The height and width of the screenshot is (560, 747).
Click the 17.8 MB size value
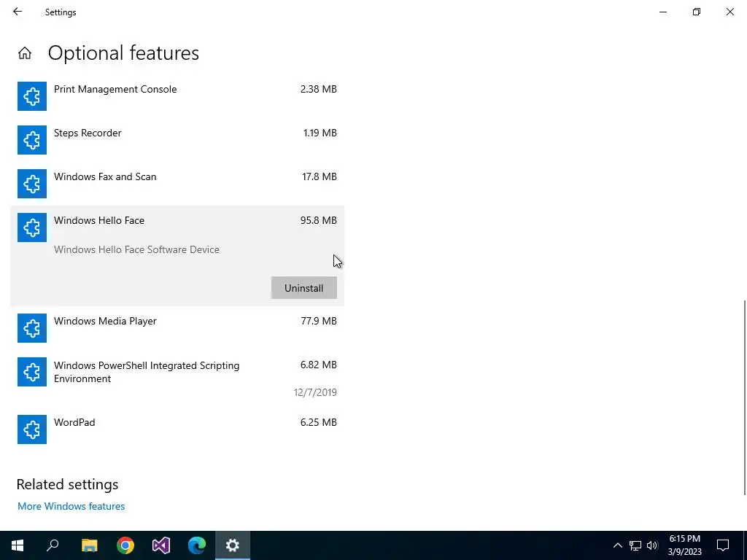point(320,176)
